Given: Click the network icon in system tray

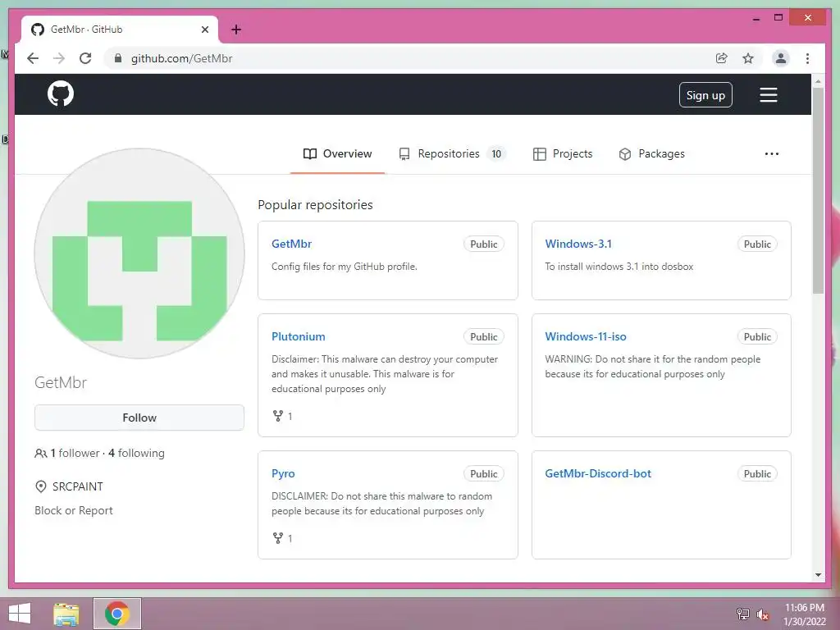Looking at the screenshot, I should click(742, 614).
